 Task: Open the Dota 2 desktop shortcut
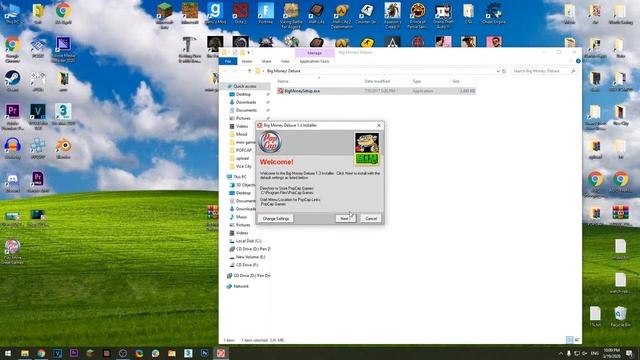click(240, 13)
